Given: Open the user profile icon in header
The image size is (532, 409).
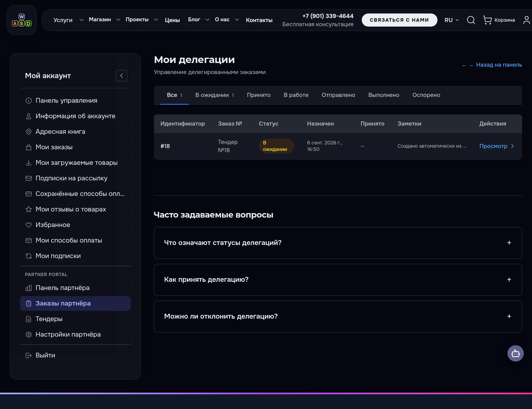Looking at the screenshot, I should (x=527, y=20).
